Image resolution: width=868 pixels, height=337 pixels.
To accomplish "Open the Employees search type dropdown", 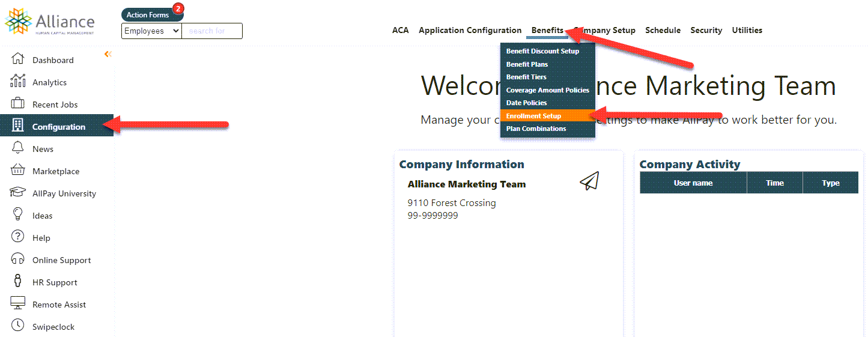I will [x=151, y=31].
